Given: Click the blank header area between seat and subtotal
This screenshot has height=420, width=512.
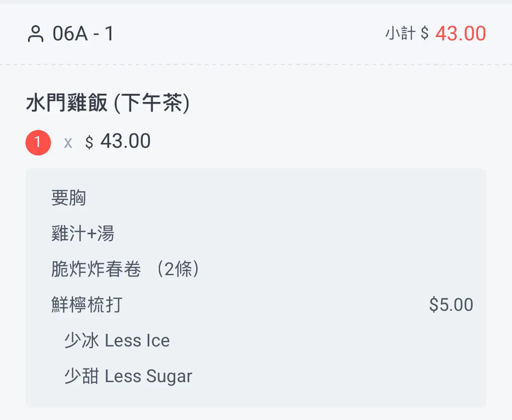Looking at the screenshot, I should pyautogui.click(x=247, y=34).
